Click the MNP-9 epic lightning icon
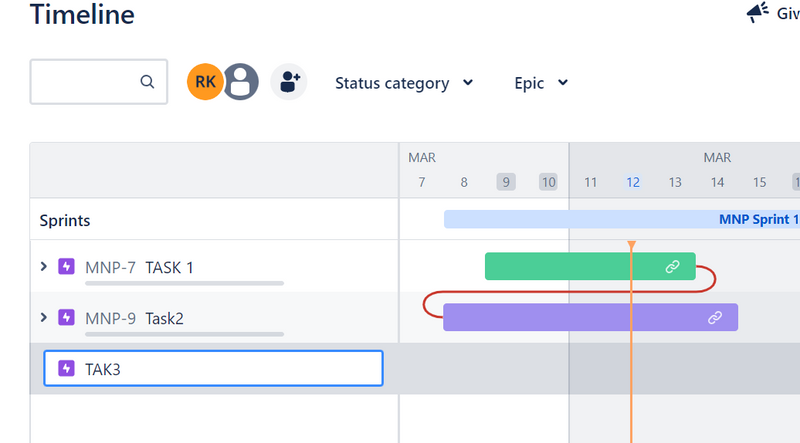Screen dimensions: 800x443 coord(67,318)
